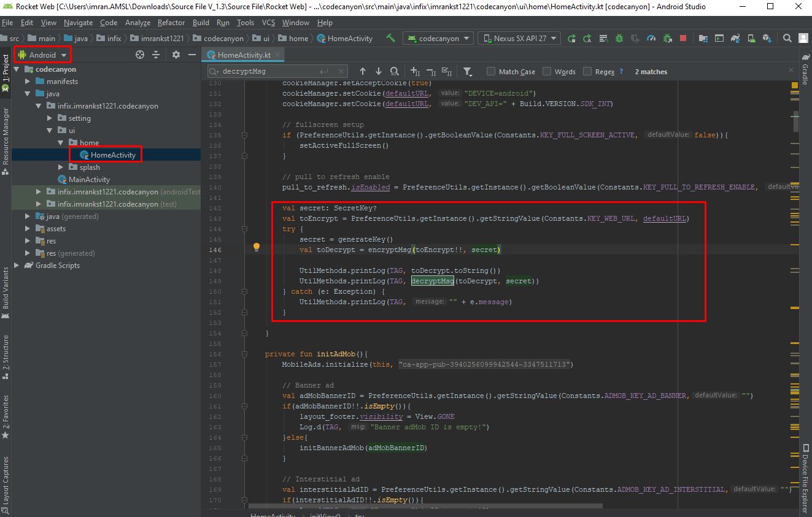
Task: Click the Search Everywhere magnifier icon
Action: click(787, 38)
